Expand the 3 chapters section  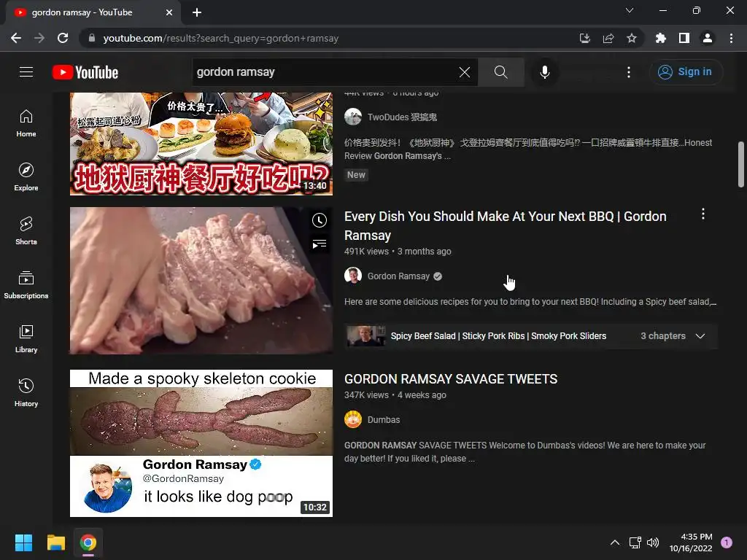700,336
